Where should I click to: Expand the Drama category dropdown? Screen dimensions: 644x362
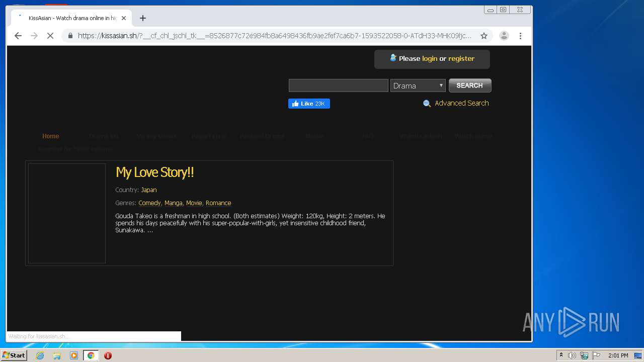tap(418, 85)
